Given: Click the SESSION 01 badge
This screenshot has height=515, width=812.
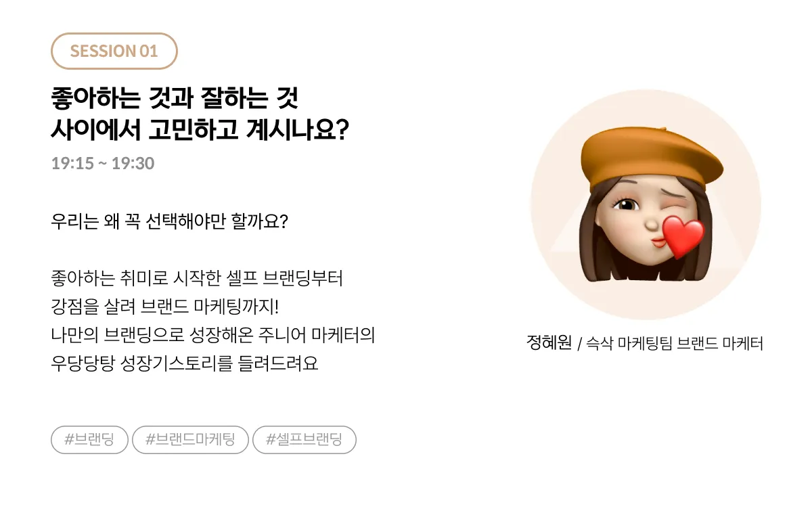Looking at the screenshot, I should [114, 51].
